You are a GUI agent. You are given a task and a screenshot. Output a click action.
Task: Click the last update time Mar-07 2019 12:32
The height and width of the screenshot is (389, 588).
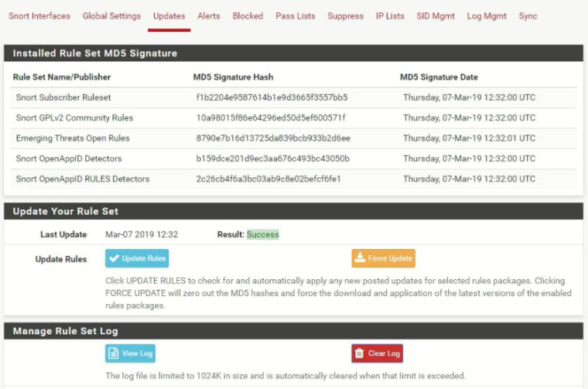coord(142,234)
